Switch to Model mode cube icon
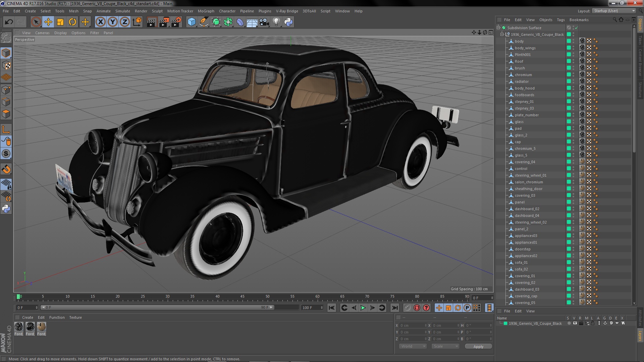Screen dimensions: 644x362 6,53
